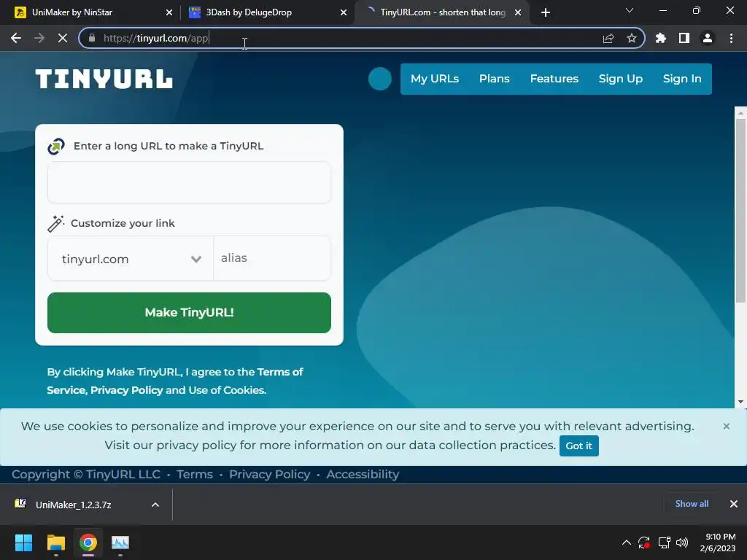
Task: Click the round teal circle button
Action: coord(379,79)
